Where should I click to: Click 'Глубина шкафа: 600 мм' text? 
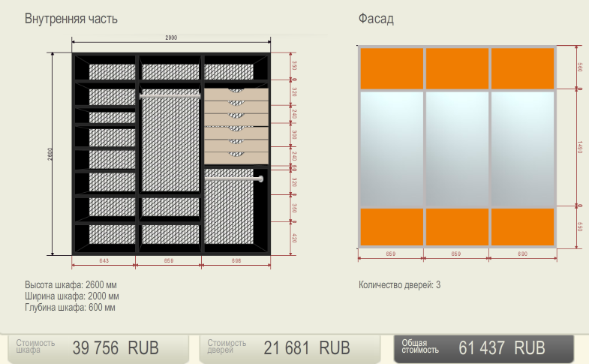70,307
